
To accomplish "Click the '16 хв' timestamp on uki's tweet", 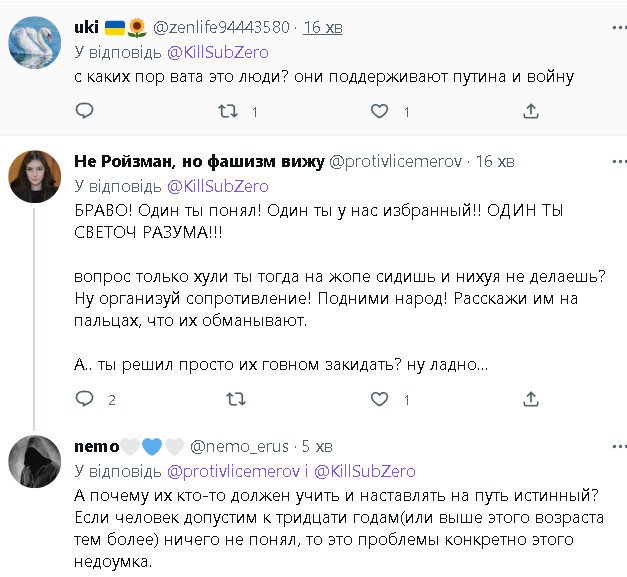I will (322, 28).
